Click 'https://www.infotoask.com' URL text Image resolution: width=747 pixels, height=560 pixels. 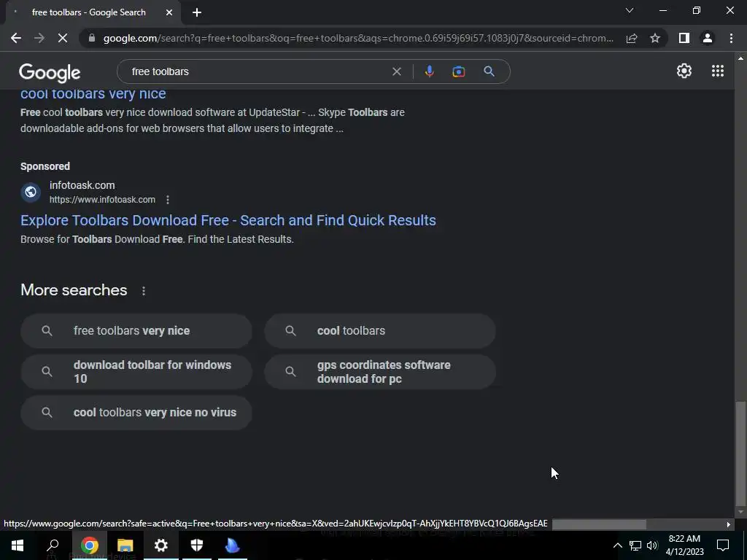[102, 200]
